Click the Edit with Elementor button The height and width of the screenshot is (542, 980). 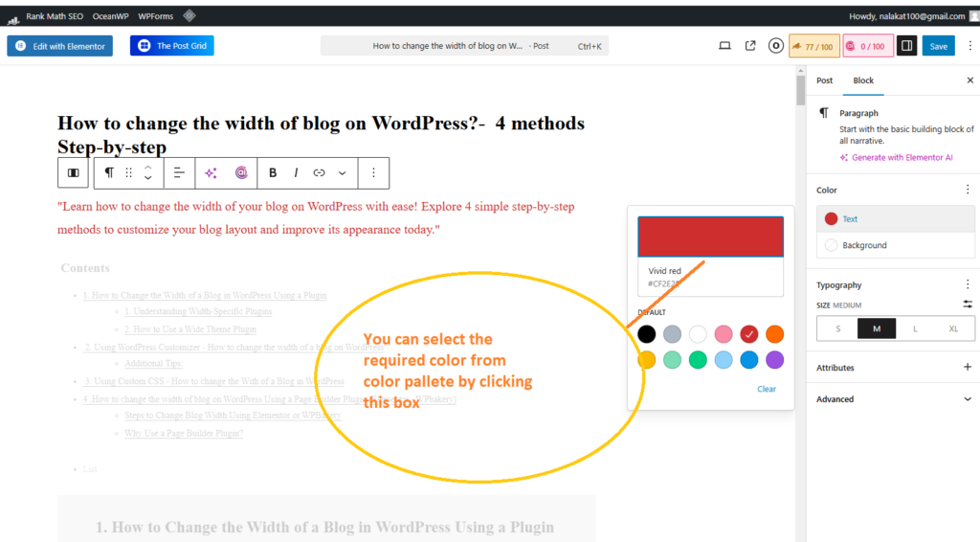[x=60, y=46]
